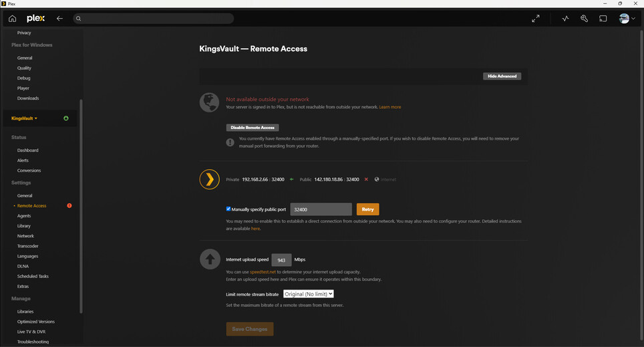This screenshot has height=347, width=644.
Task: Click the green KingsVault server status icon
Action: [66, 118]
